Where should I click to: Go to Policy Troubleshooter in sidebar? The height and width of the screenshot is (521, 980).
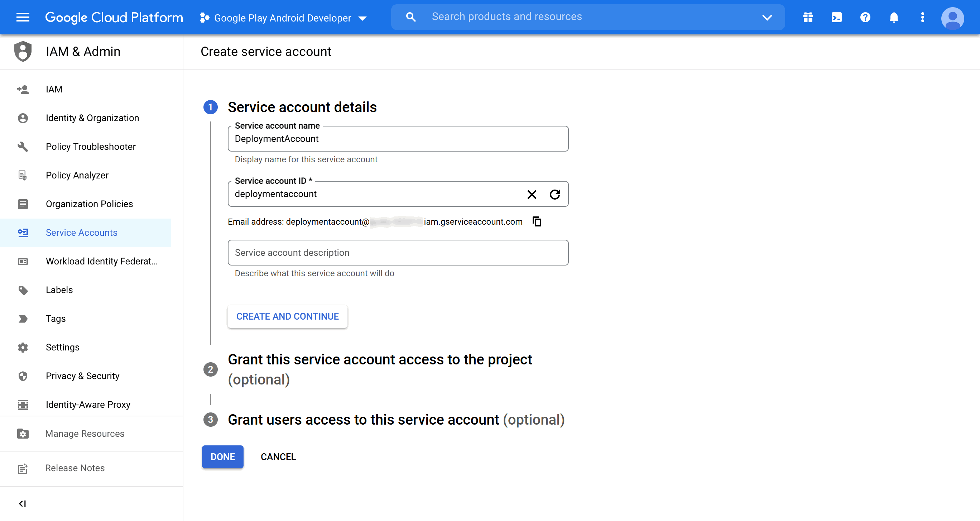(x=91, y=147)
